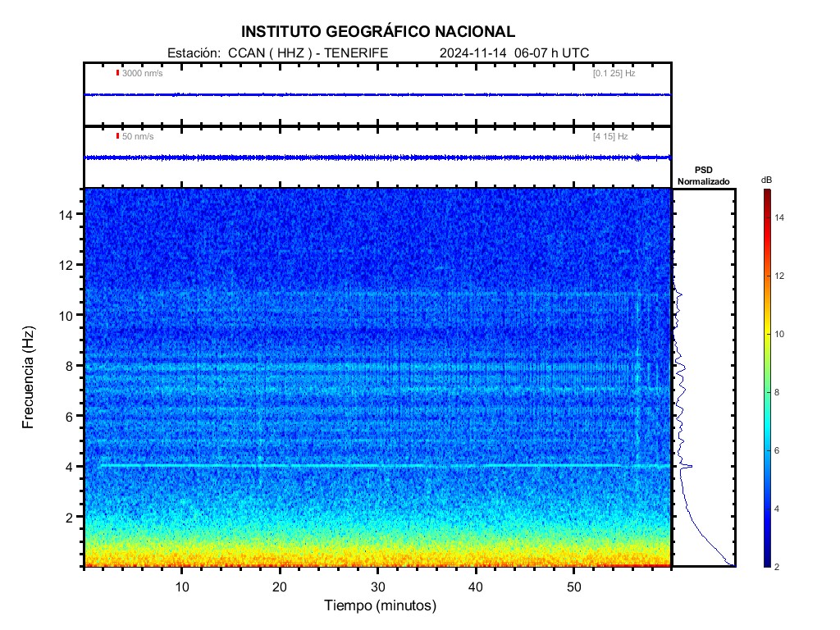Click the red 3000 nm/s scale marker
Image resolution: width=840 pixels, height=630 pixels.
(118, 73)
